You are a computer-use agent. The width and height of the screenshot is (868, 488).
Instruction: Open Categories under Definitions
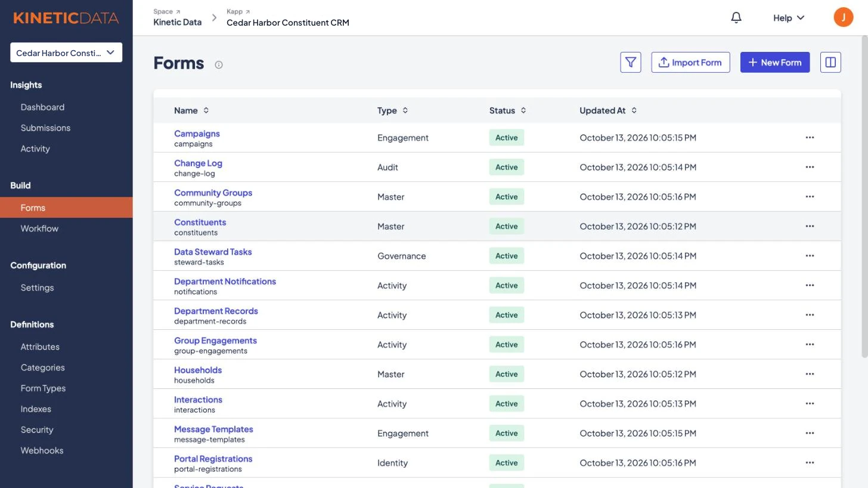point(42,367)
